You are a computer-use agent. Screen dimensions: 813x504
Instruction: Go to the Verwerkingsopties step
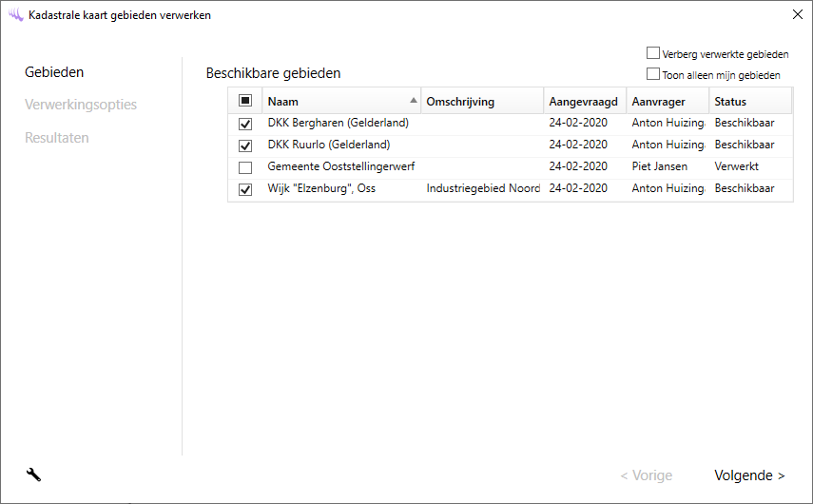[x=81, y=105]
